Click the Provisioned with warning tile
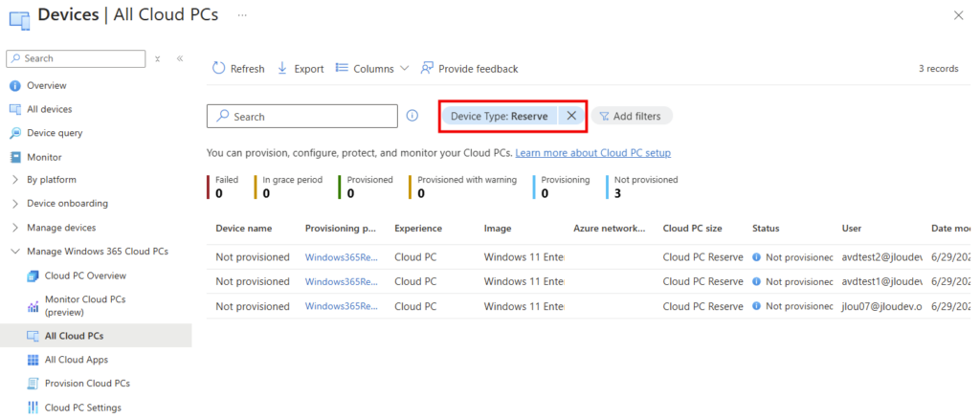The image size is (980, 419). [x=462, y=187]
